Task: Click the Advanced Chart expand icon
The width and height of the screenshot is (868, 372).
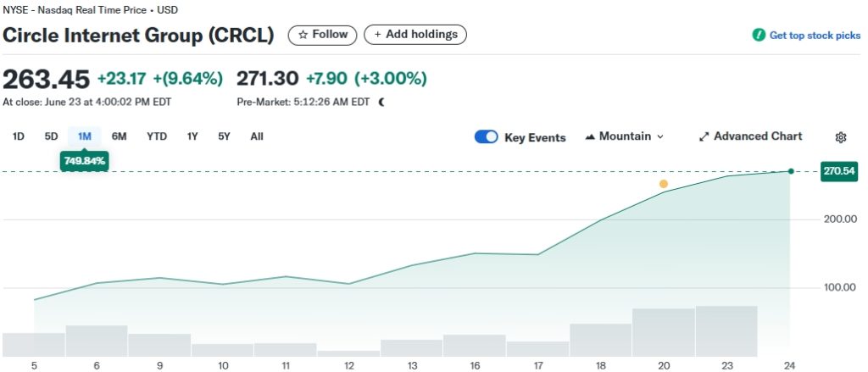Action: (x=704, y=137)
